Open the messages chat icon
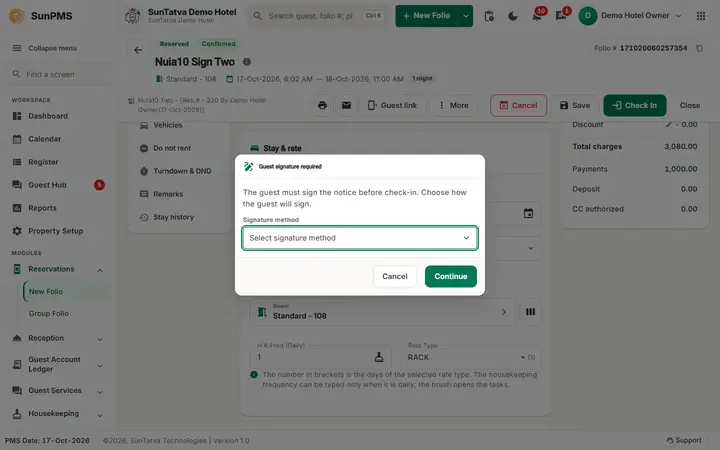The width and height of the screenshot is (720, 450). pos(561,16)
